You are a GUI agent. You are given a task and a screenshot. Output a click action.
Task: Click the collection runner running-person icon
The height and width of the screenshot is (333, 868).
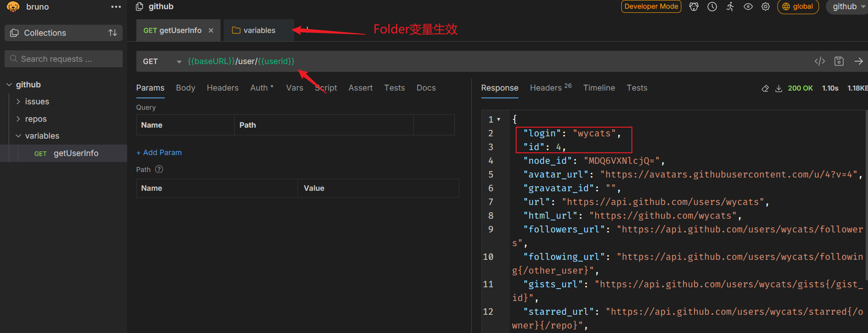730,6
